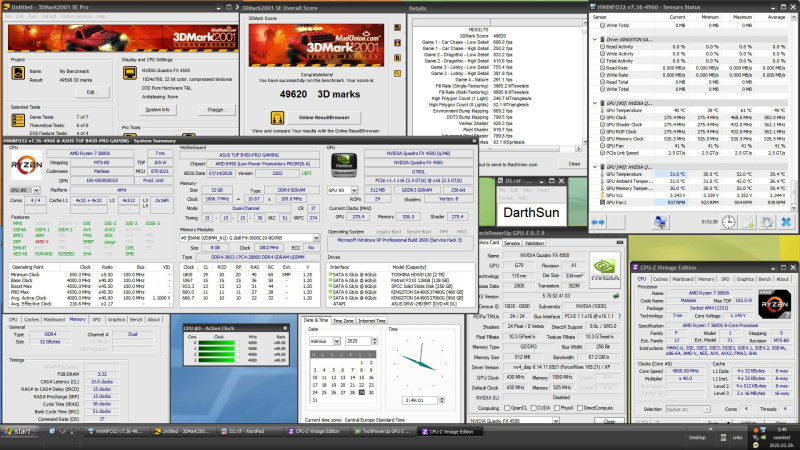Switch to the Internet Time tab
This screenshot has height=450, width=800.
tap(372, 321)
